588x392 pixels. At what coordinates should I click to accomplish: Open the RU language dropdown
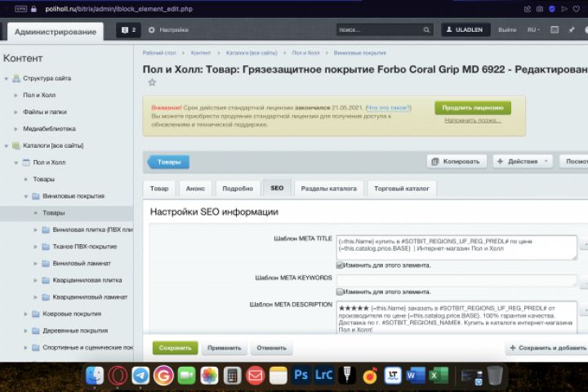pyautogui.click(x=533, y=30)
